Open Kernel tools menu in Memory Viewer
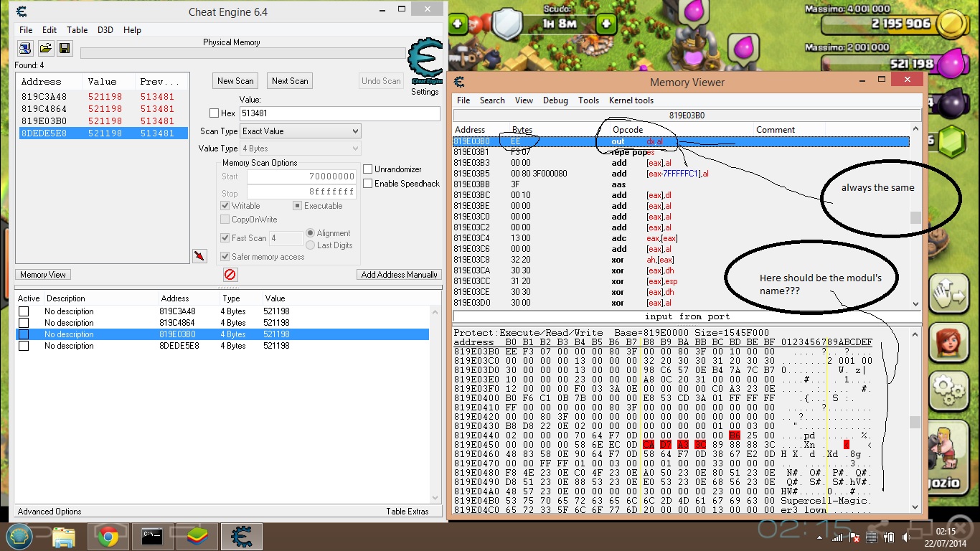Viewport: 980px width, 551px height. [631, 100]
